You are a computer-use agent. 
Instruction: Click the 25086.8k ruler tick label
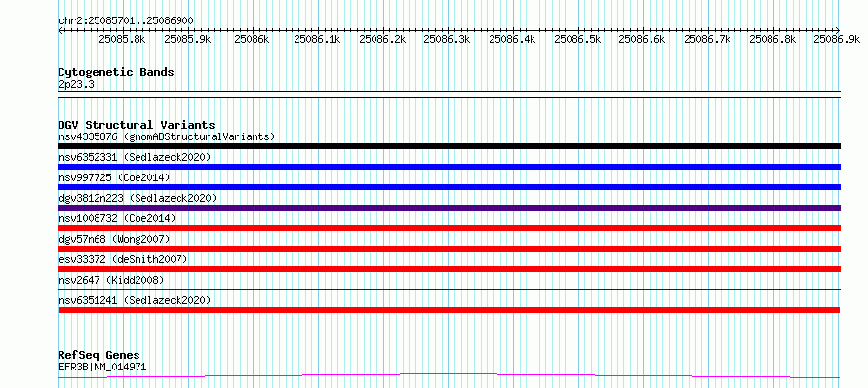772,39
